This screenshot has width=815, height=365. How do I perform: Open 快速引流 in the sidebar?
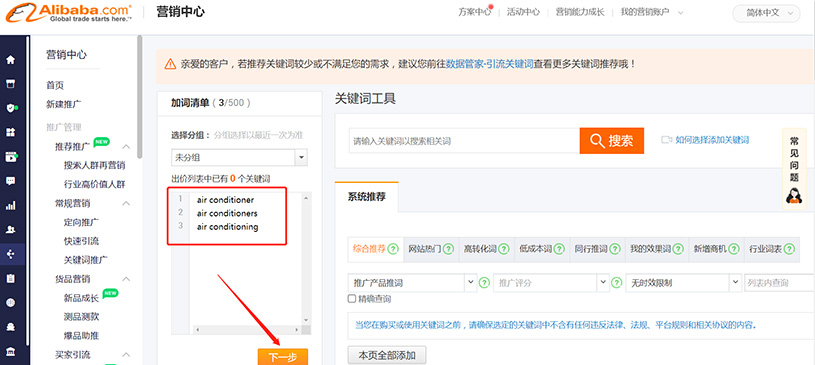[81, 241]
